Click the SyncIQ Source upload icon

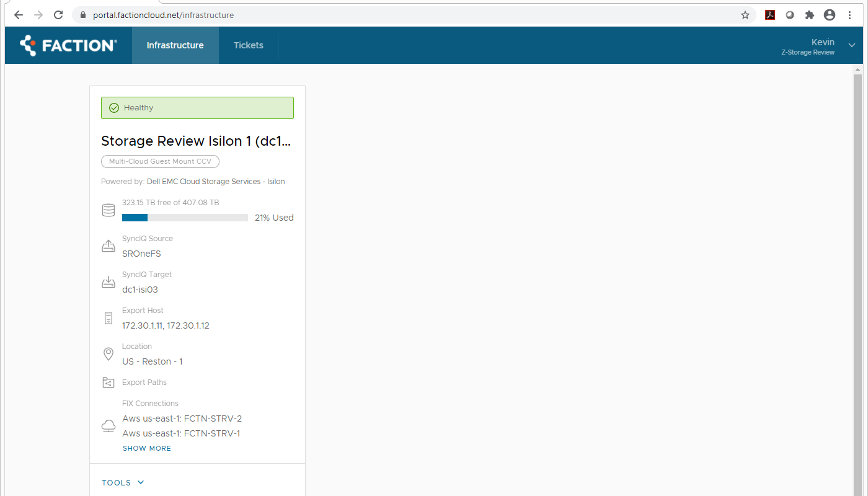[108, 246]
